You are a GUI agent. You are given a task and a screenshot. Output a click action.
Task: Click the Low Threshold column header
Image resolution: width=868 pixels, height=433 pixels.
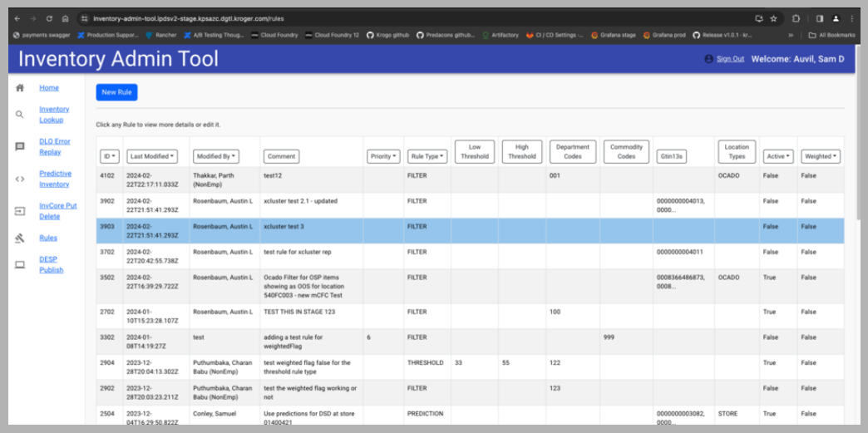tap(475, 152)
